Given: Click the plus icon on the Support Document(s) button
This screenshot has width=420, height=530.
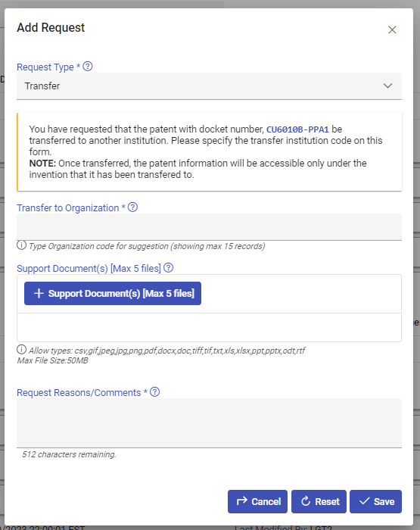Looking at the screenshot, I should point(39,294).
